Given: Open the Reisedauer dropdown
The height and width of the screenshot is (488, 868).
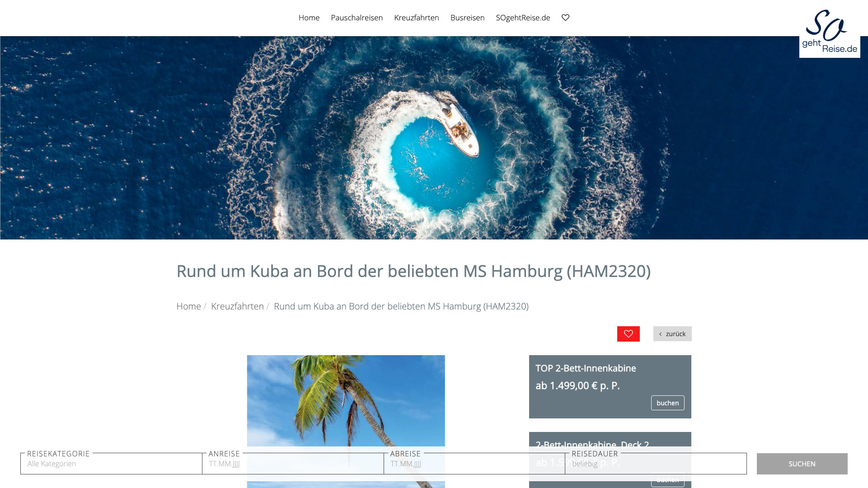Looking at the screenshot, I should tap(656, 464).
